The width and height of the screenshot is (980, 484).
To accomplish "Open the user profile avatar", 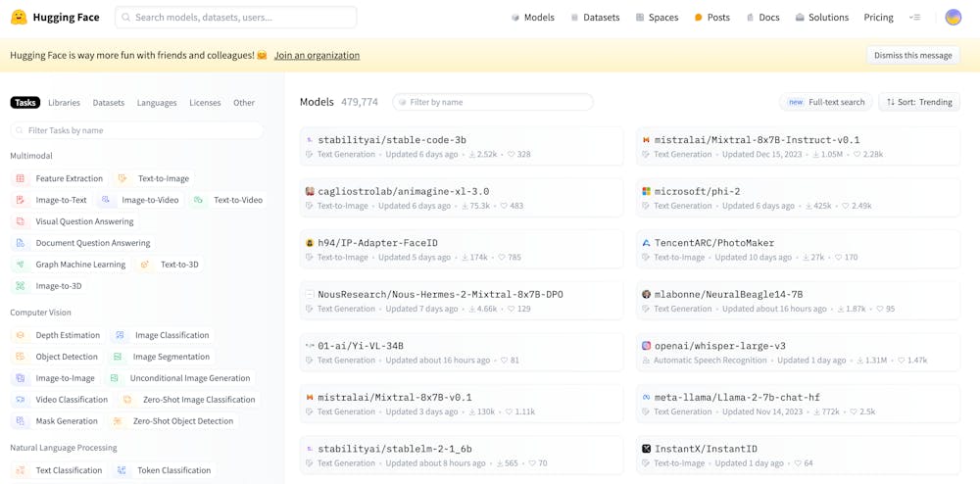I will coord(953,18).
